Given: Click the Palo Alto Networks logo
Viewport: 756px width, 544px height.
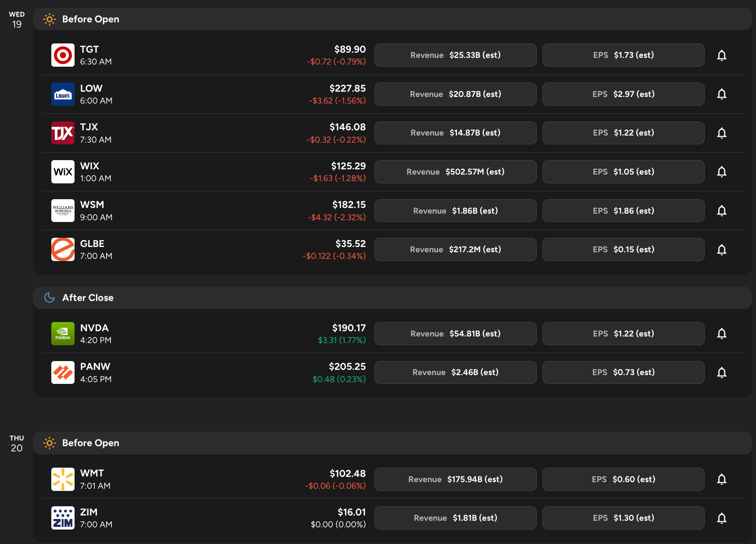Looking at the screenshot, I should 63,372.
